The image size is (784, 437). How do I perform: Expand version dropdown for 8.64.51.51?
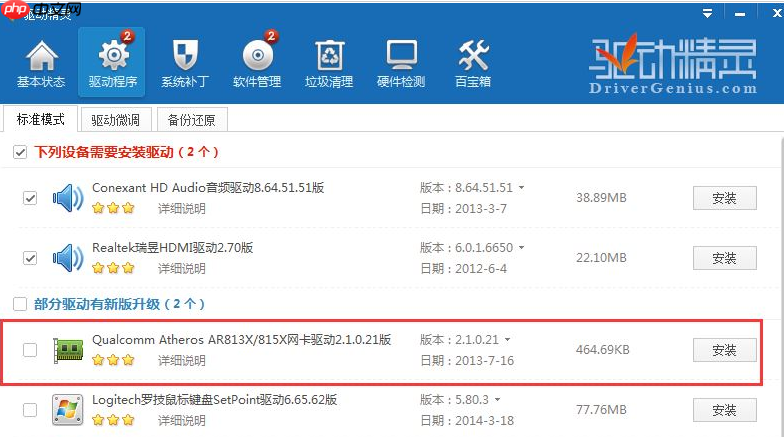click(x=522, y=188)
